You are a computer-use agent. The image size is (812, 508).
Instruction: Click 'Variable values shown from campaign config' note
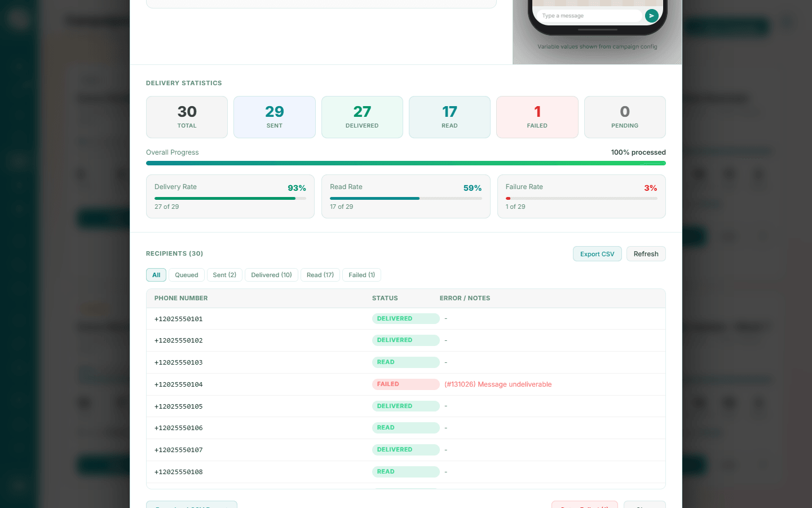click(597, 47)
